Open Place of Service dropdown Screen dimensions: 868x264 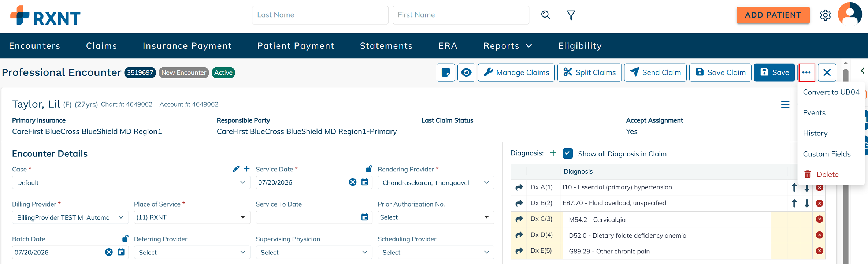click(x=192, y=217)
